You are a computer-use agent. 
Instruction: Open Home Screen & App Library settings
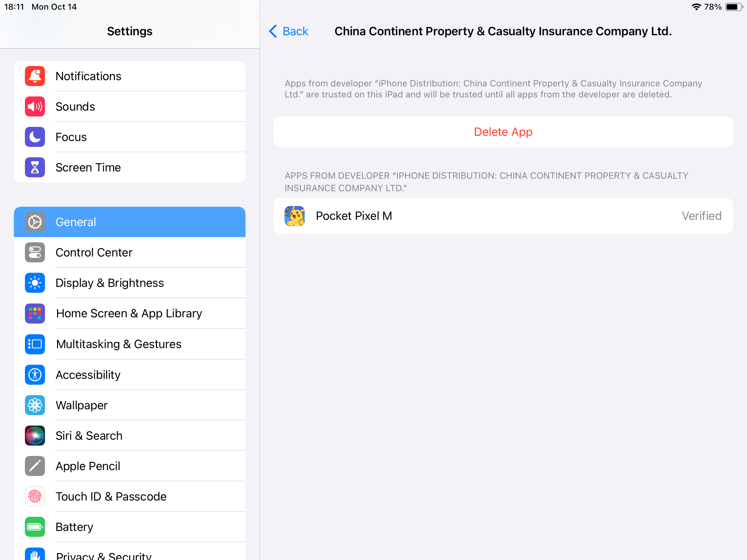click(130, 313)
